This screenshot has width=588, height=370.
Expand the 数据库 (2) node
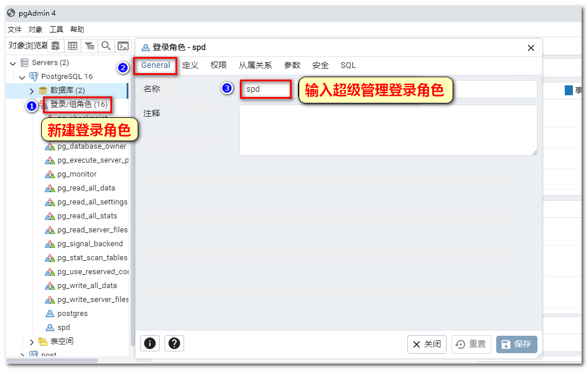pos(32,91)
